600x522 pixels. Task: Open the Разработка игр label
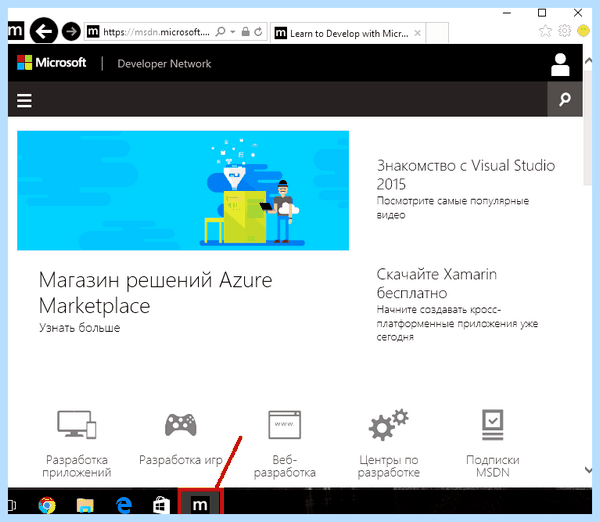pyautogui.click(x=181, y=460)
